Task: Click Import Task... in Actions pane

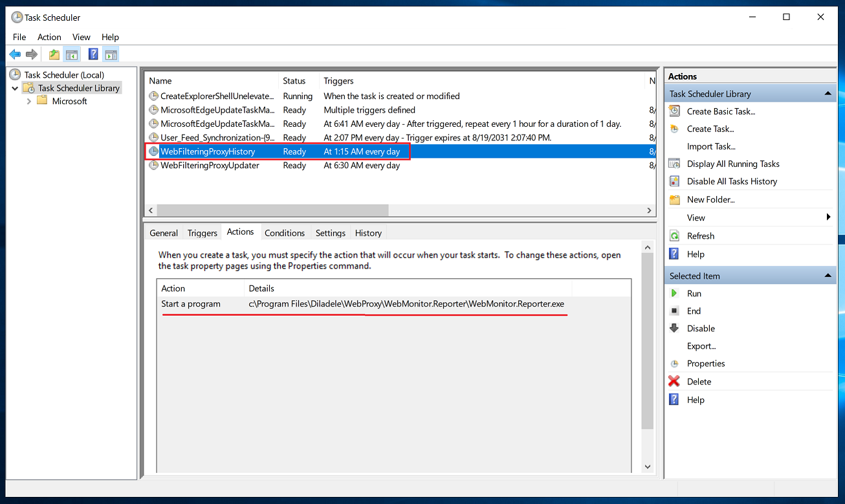Action: 711,146
